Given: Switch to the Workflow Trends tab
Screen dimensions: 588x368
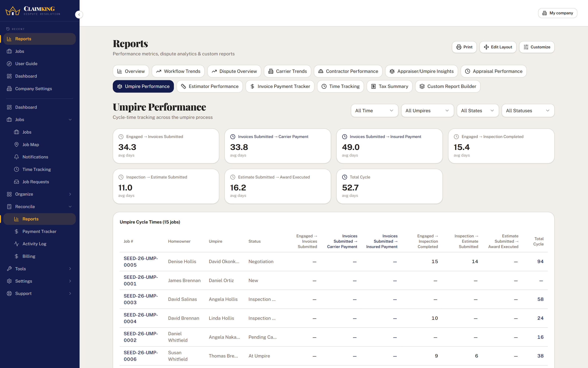Looking at the screenshot, I should [178, 71].
